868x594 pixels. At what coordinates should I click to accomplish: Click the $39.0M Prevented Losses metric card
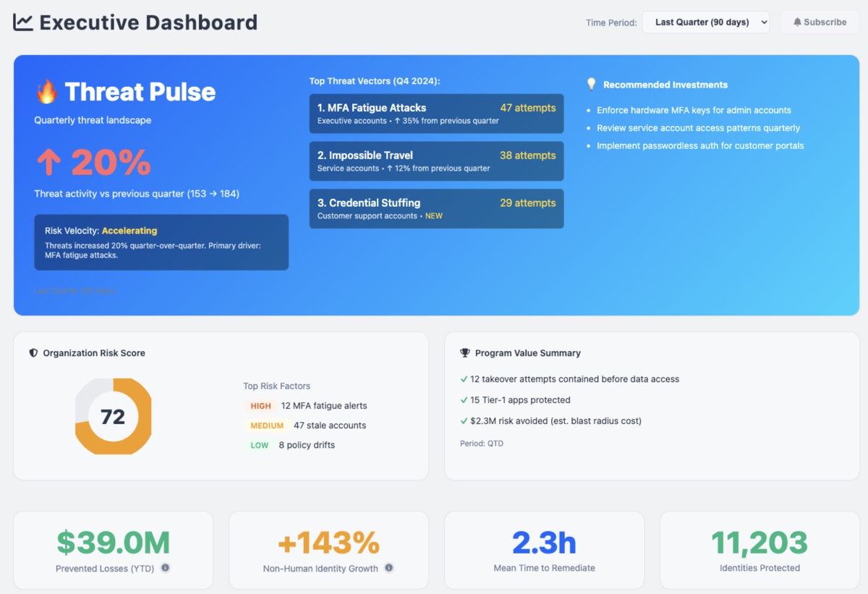point(113,550)
